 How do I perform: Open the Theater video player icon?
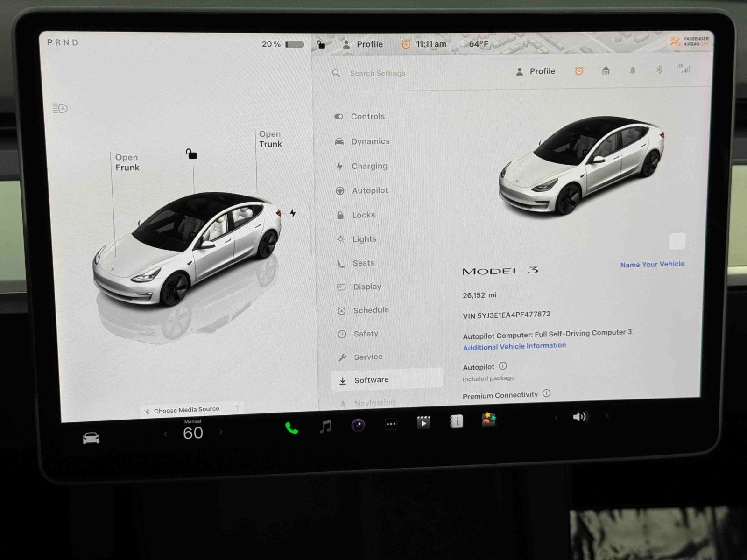[423, 423]
